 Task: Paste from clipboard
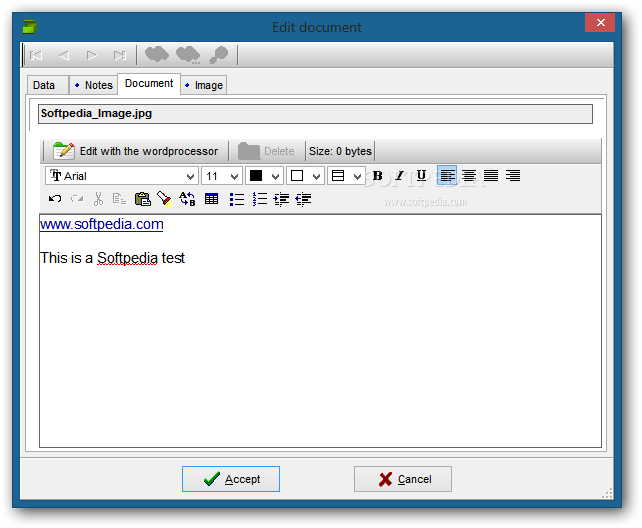tap(142, 199)
